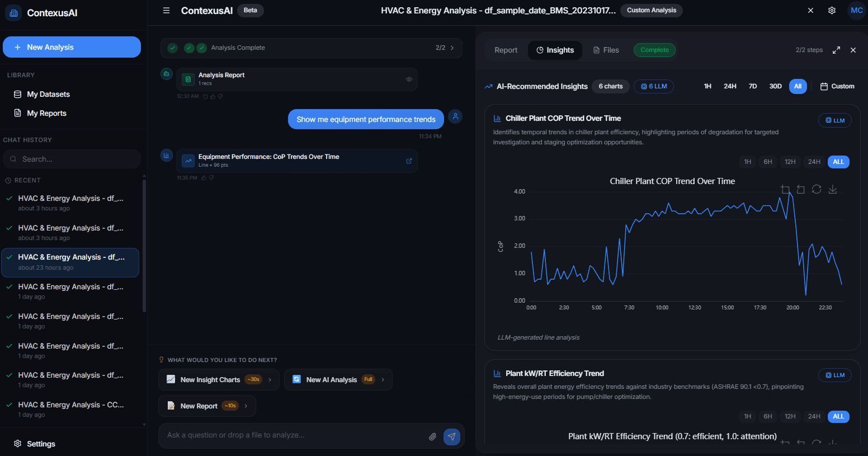Set Plant kW/RT chart to 6H
868x456 pixels.
(x=767, y=416)
